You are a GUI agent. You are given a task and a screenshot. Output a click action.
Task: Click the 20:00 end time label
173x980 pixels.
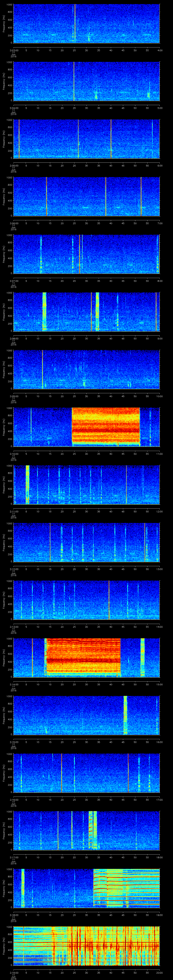pos(160,972)
